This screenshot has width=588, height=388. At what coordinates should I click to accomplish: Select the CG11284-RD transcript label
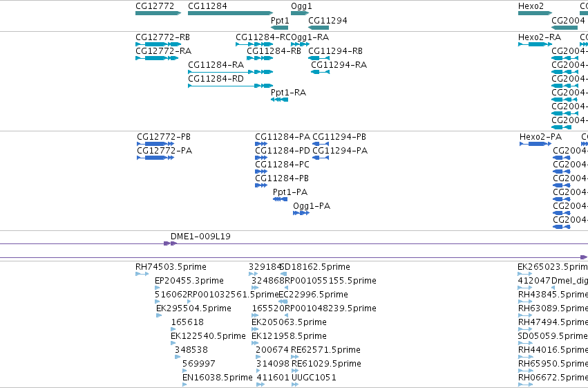click(x=216, y=78)
